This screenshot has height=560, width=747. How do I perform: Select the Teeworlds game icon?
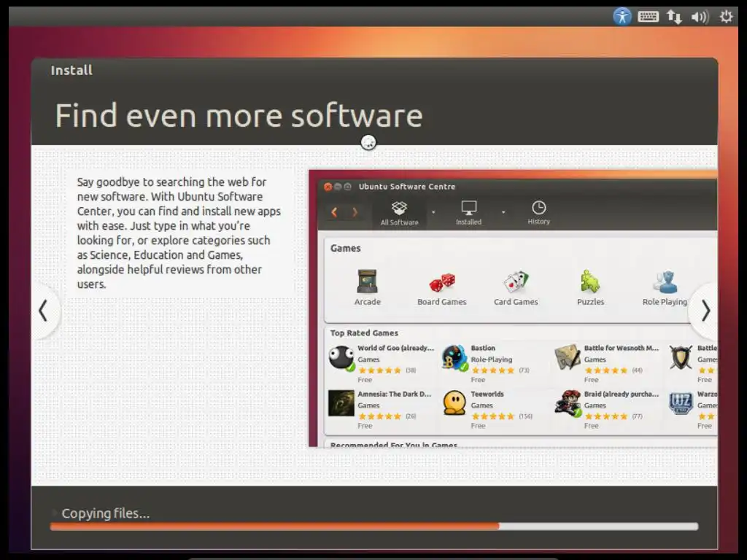point(454,403)
